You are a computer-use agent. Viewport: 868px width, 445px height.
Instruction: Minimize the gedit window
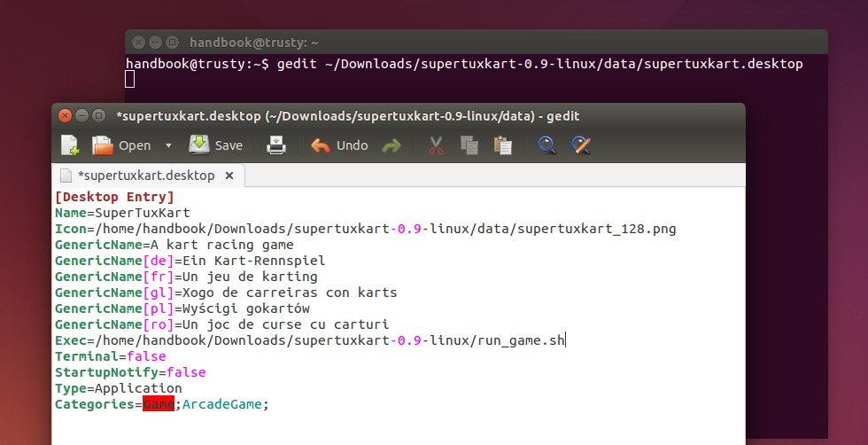(x=81, y=116)
